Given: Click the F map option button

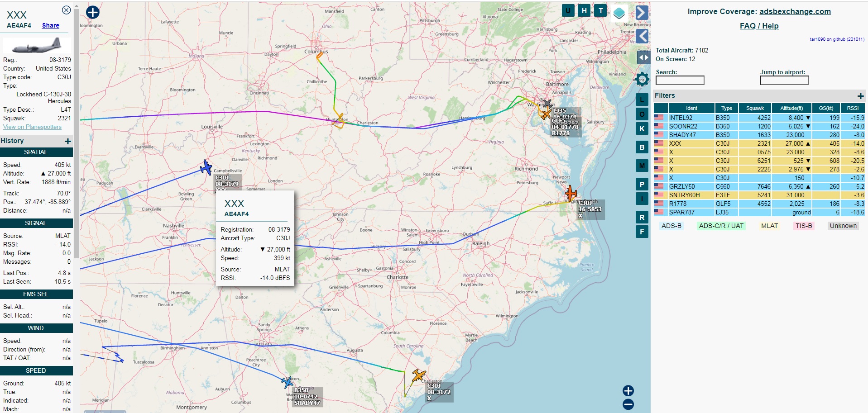Looking at the screenshot, I should [642, 232].
